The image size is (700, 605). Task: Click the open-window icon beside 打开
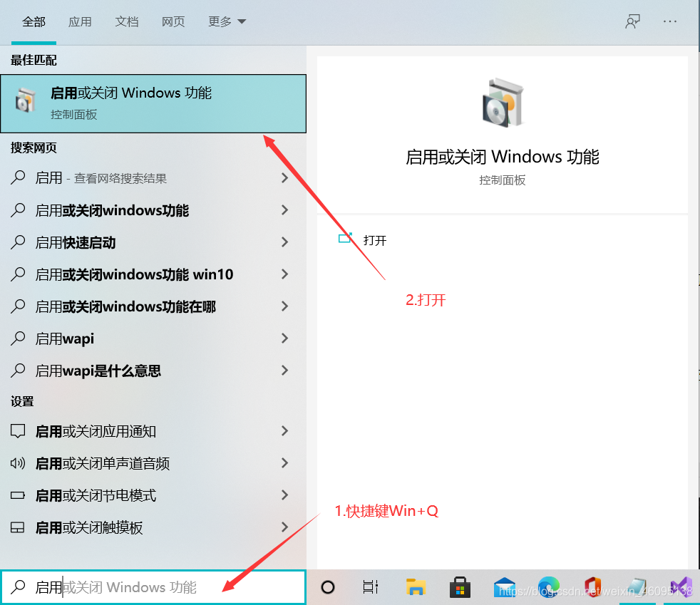tap(345, 238)
